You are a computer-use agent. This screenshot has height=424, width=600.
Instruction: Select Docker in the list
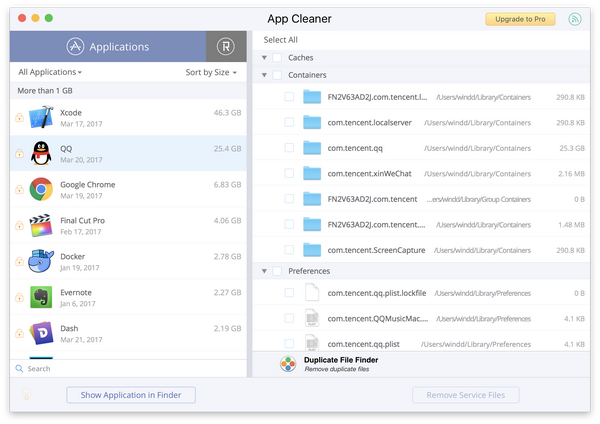tap(128, 261)
